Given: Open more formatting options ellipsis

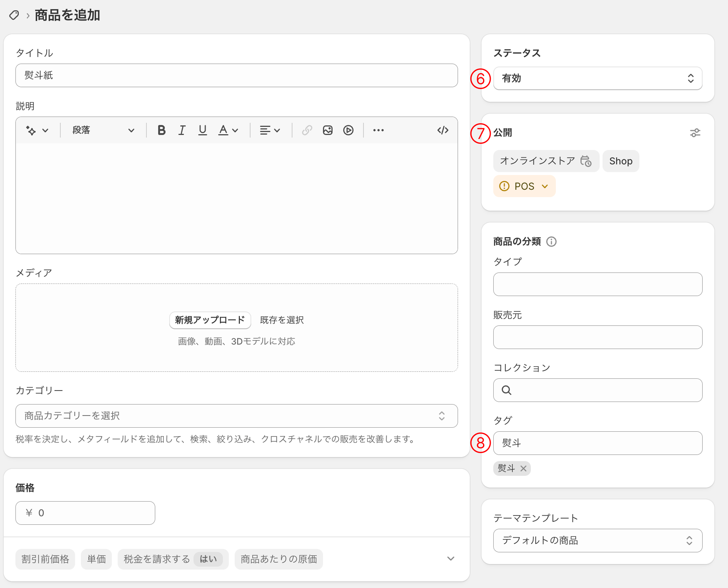Looking at the screenshot, I should click(378, 130).
